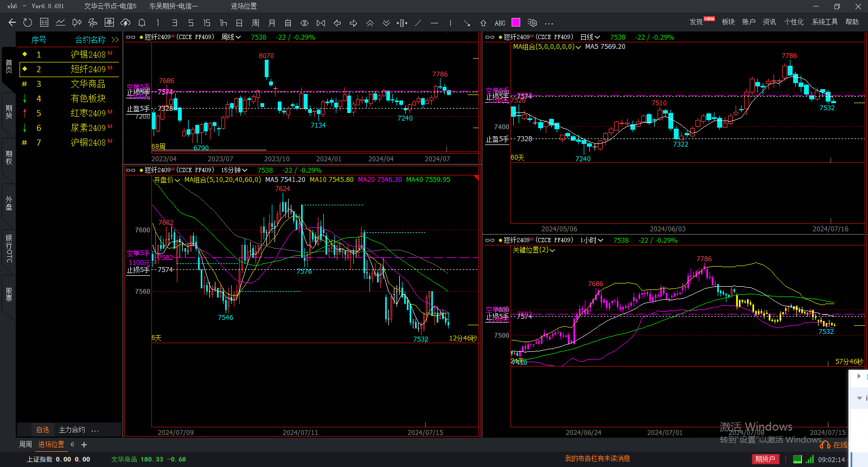
Task: Open the 账户 menu
Action: pyautogui.click(x=749, y=22)
